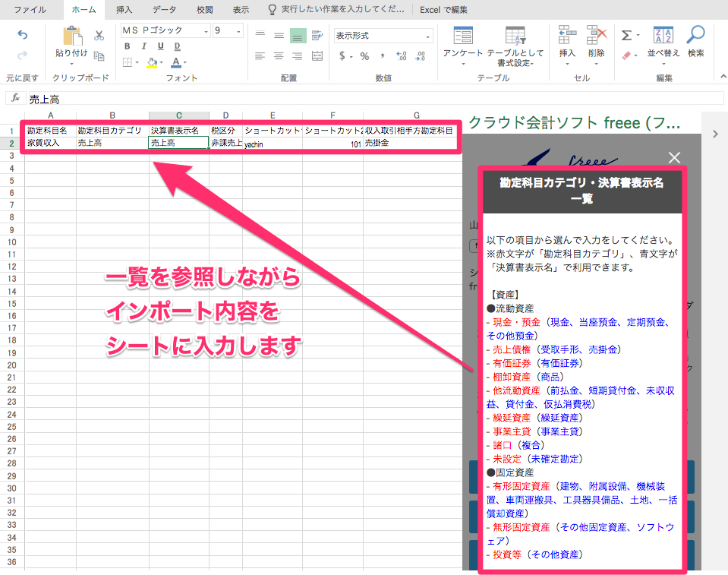Toggle Underline formatting

pyautogui.click(x=161, y=46)
